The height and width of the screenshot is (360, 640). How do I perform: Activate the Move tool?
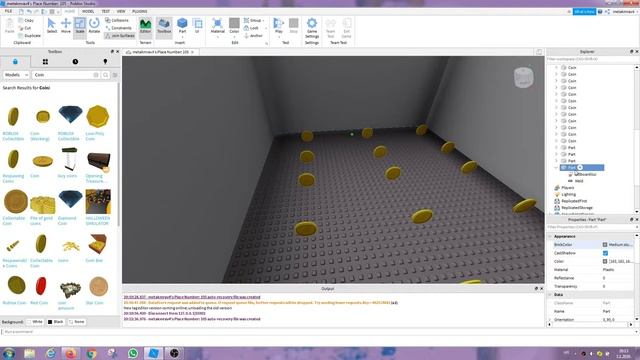click(x=66, y=25)
